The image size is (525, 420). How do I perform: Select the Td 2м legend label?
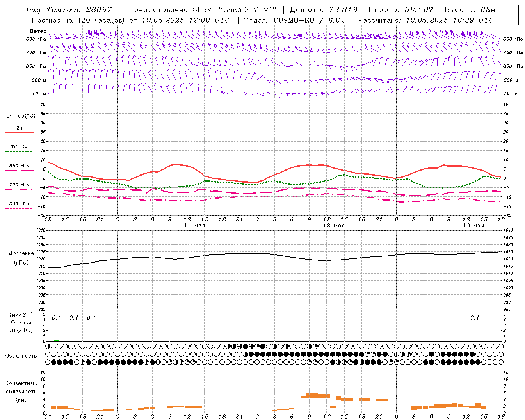tap(19, 147)
